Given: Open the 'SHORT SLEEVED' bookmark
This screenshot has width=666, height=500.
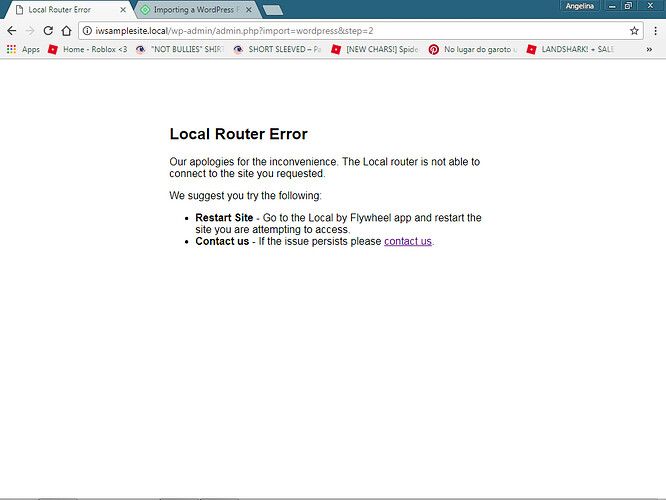Looking at the screenshot, I should coord(277,49).
